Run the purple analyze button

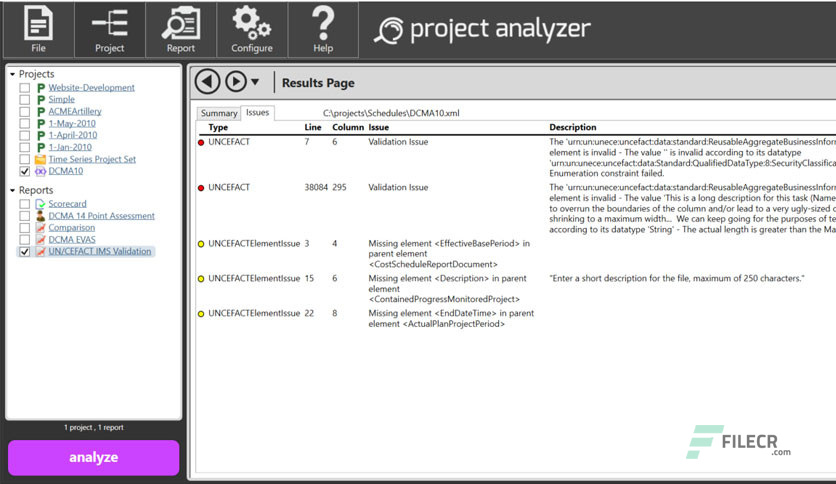94,457
